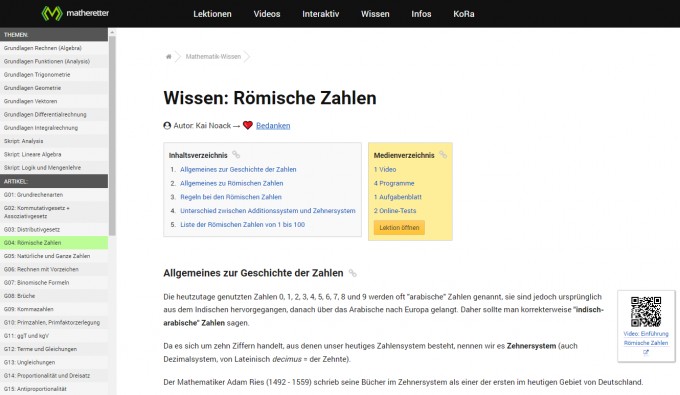Open the Lektionen menu
This screenshot has height=395, width=680.
click(x=212, y=14)
